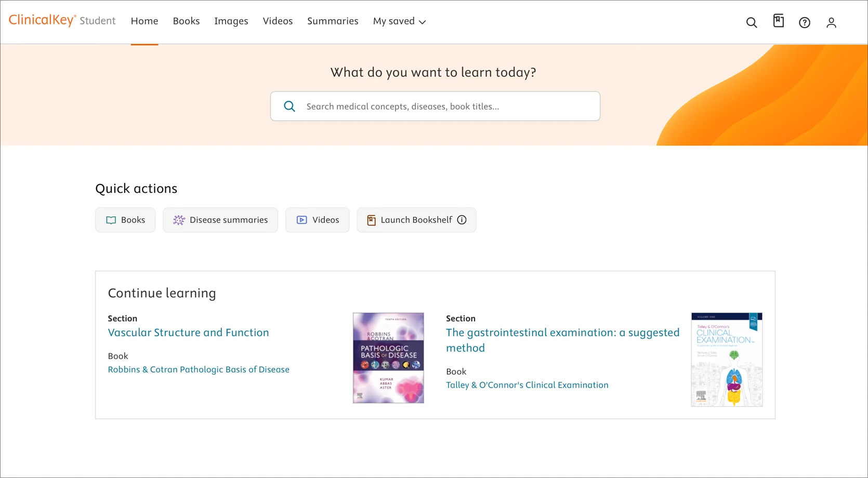Screen dimensions: 868x478
Task: Click the Launch Bookshelf info icon
Action: click(x=462, y=220)
